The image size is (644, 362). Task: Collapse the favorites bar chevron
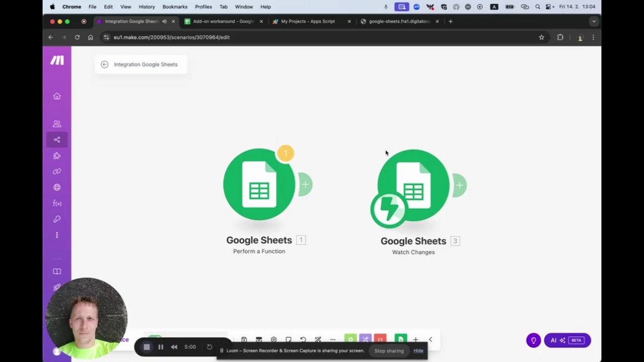(430, 340)
